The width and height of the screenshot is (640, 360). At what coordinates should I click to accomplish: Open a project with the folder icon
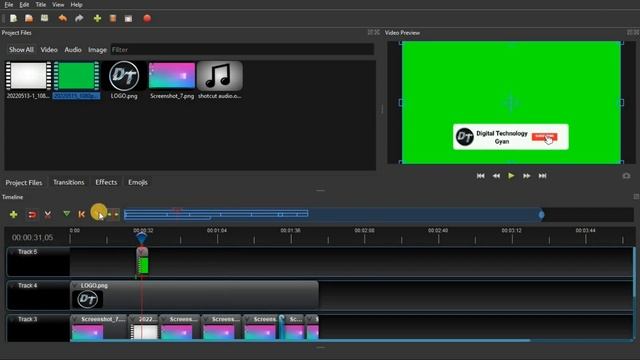29,18
